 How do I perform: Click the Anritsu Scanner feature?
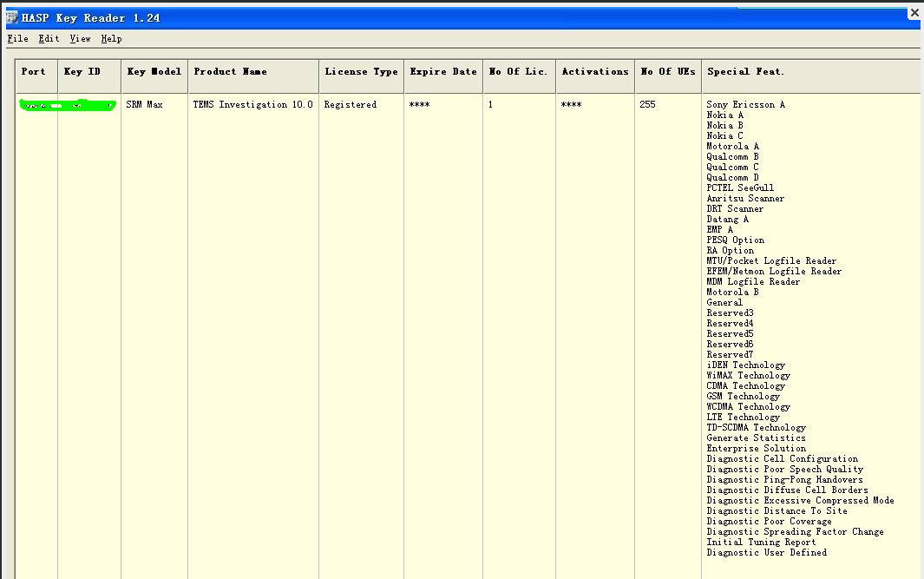pos(745,198)
